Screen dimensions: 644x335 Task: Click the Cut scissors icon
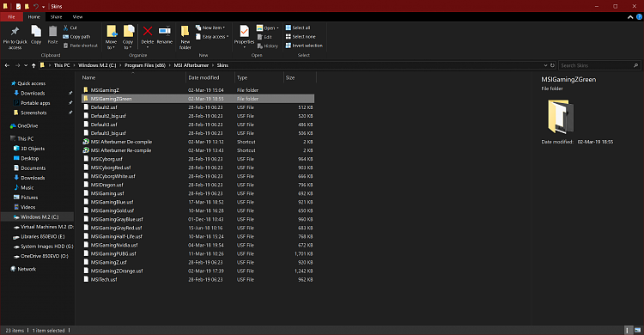[x=65, y=27]
